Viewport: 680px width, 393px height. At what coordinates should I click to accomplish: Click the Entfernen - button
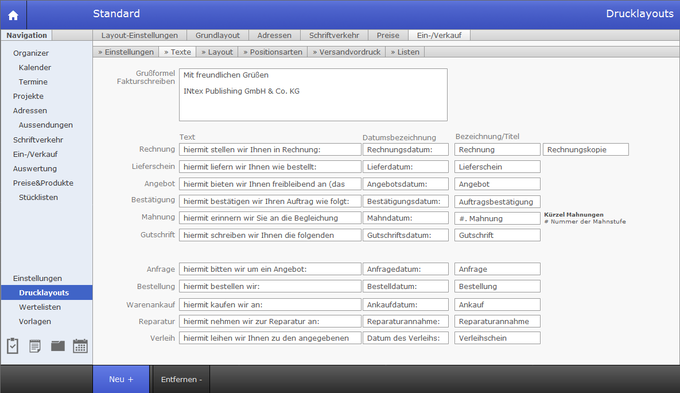coord(181,379)
